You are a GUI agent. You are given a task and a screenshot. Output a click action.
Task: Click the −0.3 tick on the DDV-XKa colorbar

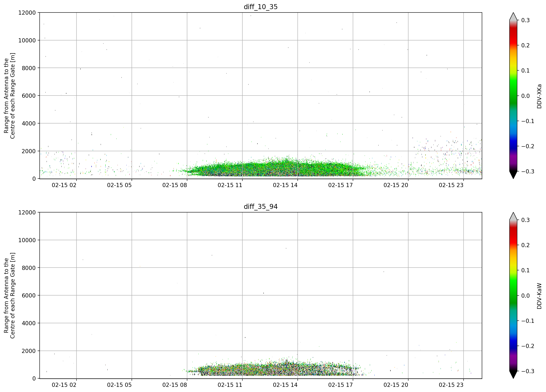tap(528, 172)
